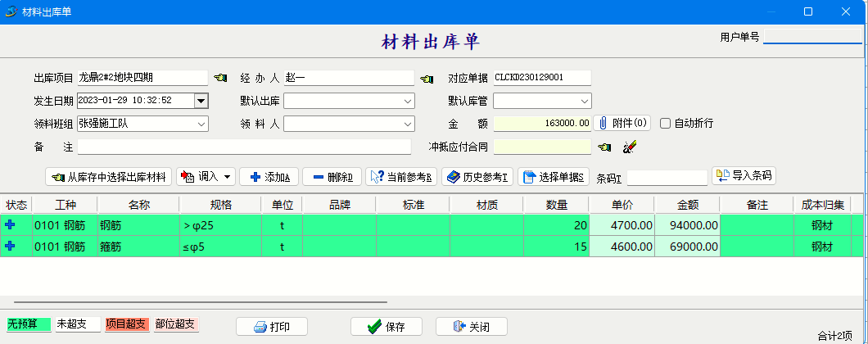Click the blue plus on 箍筋 row
The image size is (868, 344).
pyautogui.click(x=11, y=246)
